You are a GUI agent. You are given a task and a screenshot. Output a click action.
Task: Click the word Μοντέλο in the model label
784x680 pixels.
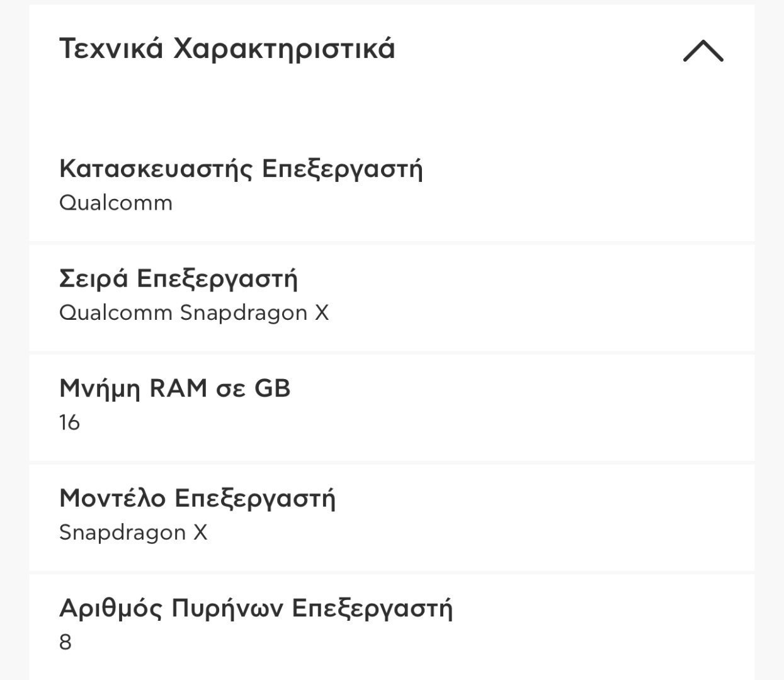[x=112, y=497]
